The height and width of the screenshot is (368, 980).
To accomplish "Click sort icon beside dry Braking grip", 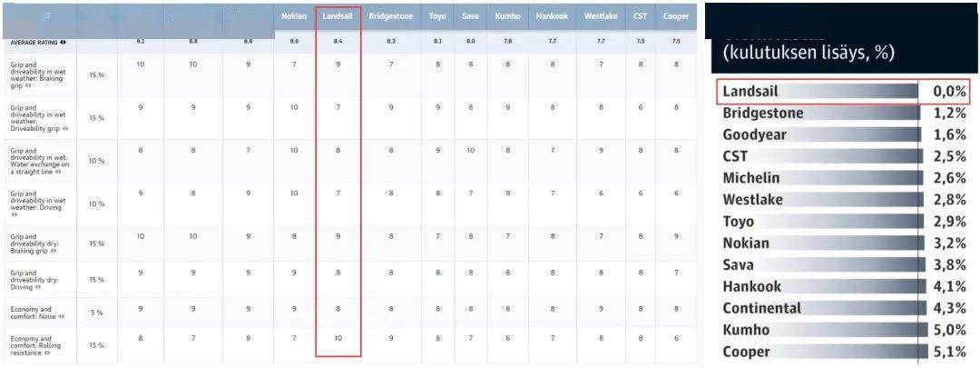I will [x=54, y=251].
